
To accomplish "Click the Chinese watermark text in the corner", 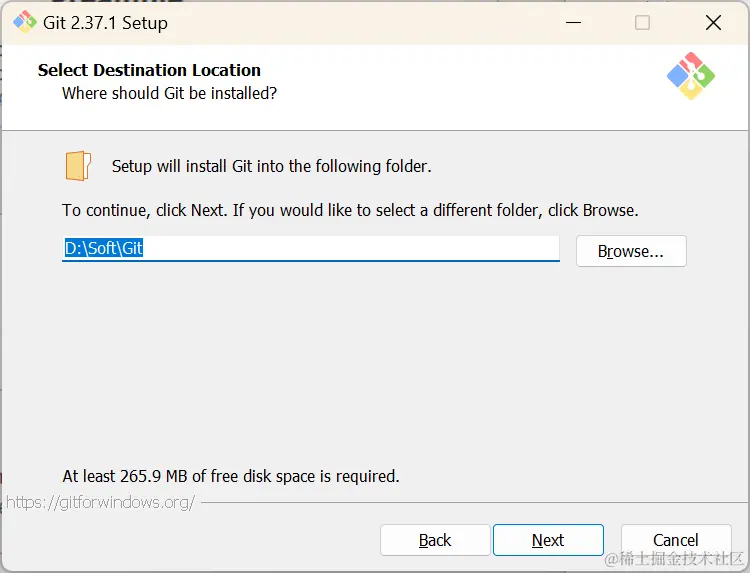I will (x=675, y=558).
